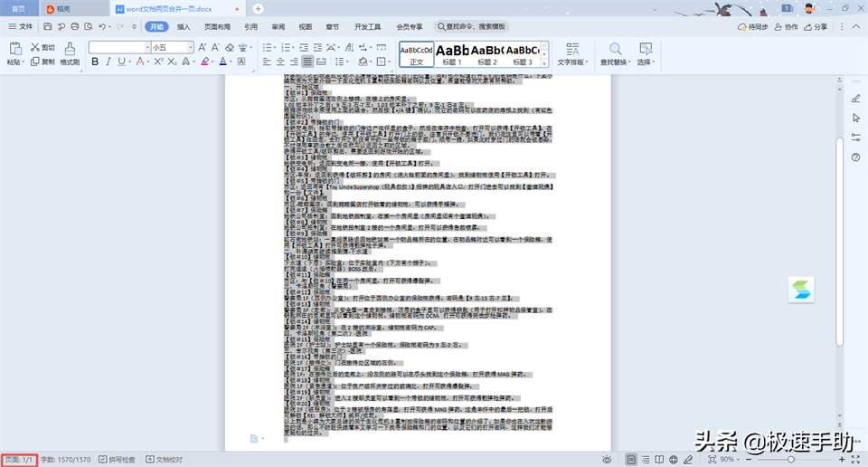Open the 插入 (Insert) ribbon tab

184,27
